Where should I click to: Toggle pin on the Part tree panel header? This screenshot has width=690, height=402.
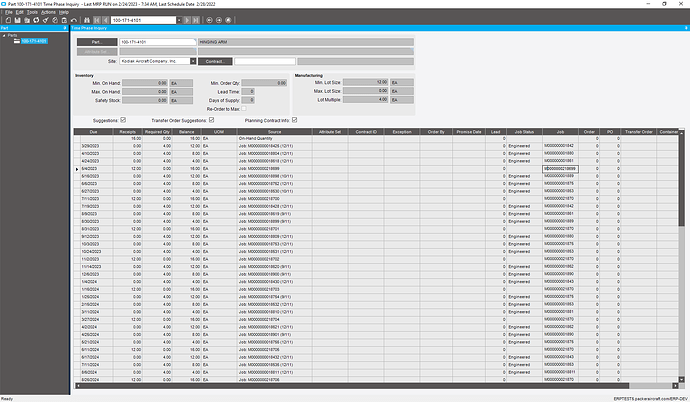tap(65, 28)
